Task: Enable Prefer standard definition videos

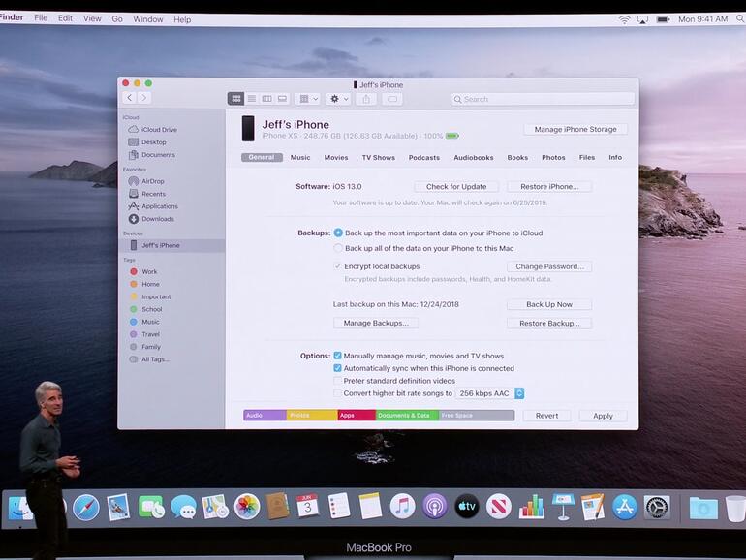Action: click(x=338, y=381)
